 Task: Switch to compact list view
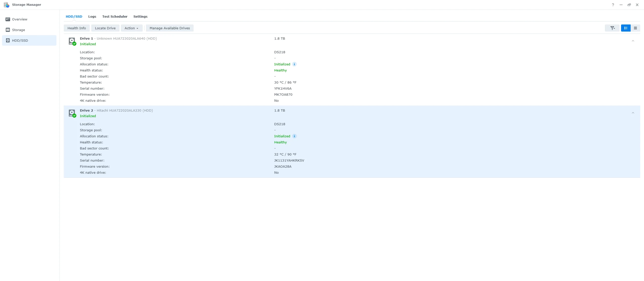pos(635,28)
